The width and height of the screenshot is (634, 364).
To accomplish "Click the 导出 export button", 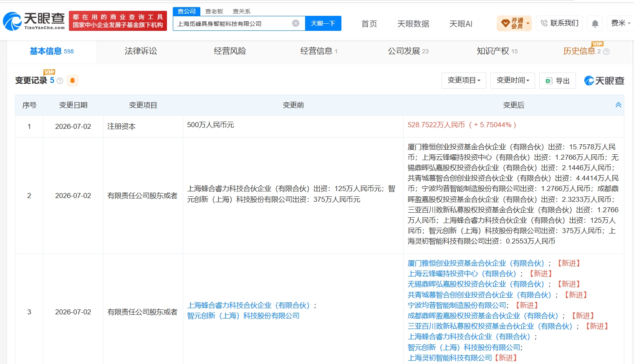I will click(x=558, y=80).
